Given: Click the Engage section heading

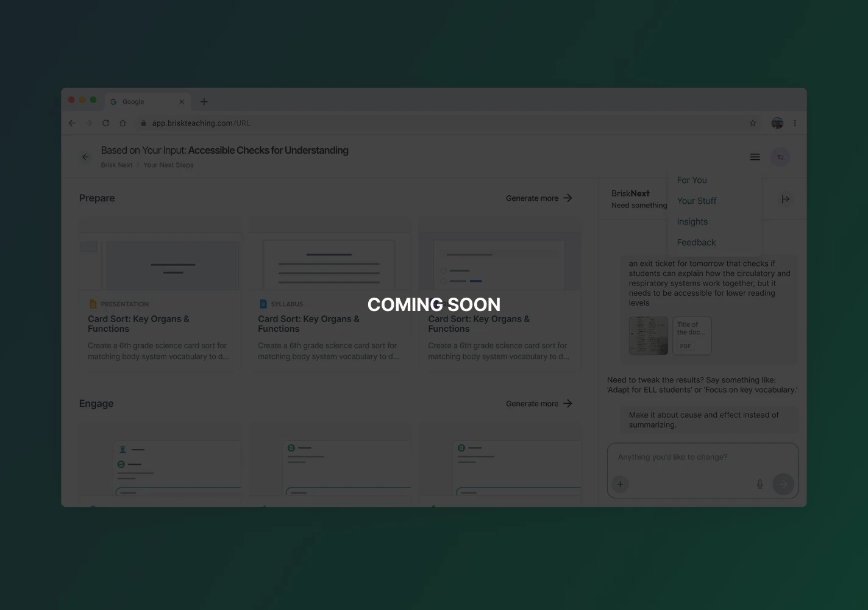Looking at the screenshot, I should [96, 404].
